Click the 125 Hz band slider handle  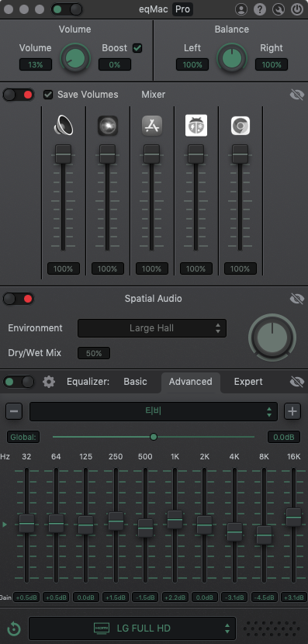point(86,525)
